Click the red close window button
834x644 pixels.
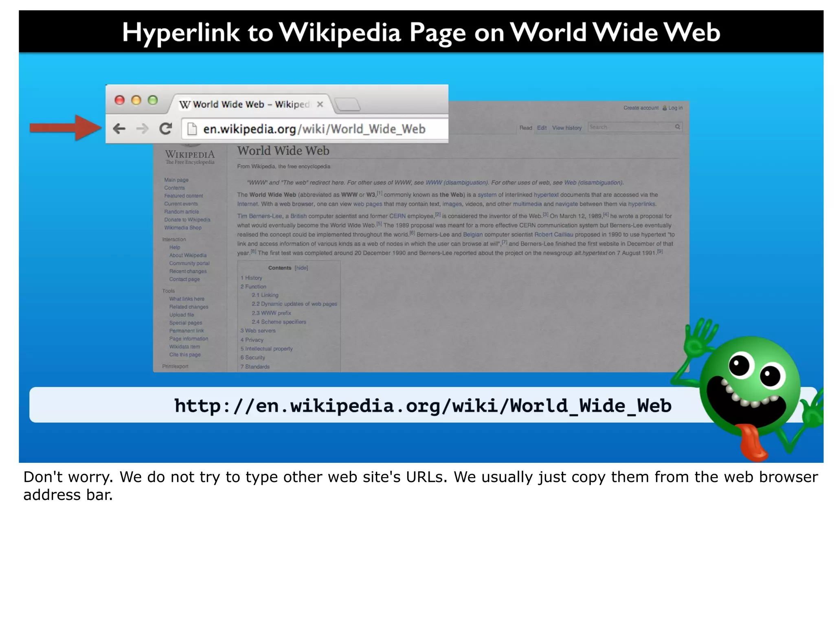(119, 100)
